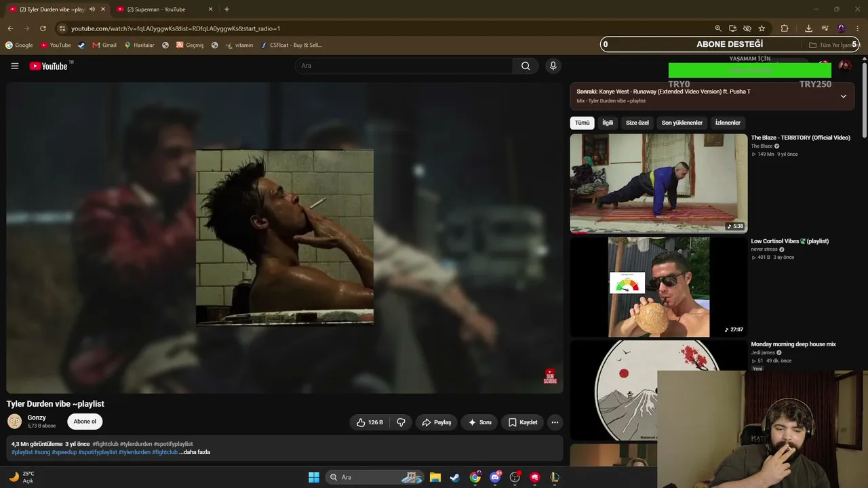Viewport: 868px width, 488px height.
Task: Open OBS Studio from the taskbar
Action: [515, 477]
